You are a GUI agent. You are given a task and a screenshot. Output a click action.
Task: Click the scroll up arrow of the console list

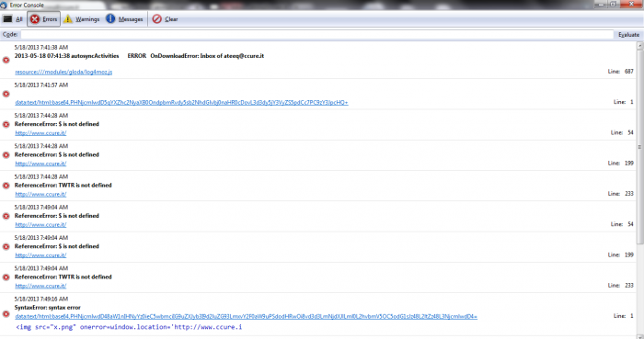click(639, 46)
